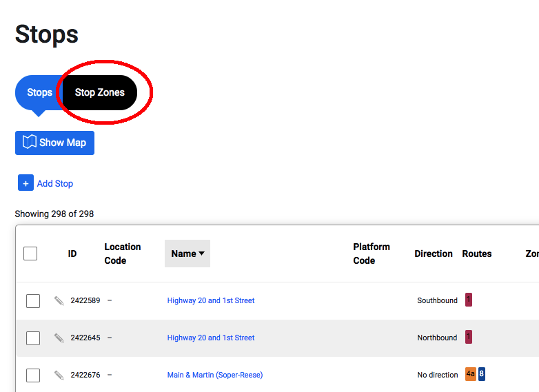539x392 pixels.
Task: Click the plus icon beside Add Stop
Action: (x=26, y=183)
